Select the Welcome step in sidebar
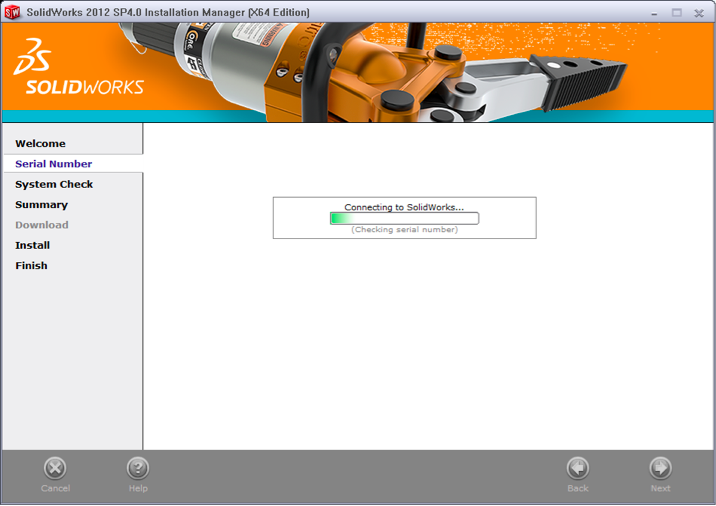Screen dimensions: 716x506 tap(40, 143)
